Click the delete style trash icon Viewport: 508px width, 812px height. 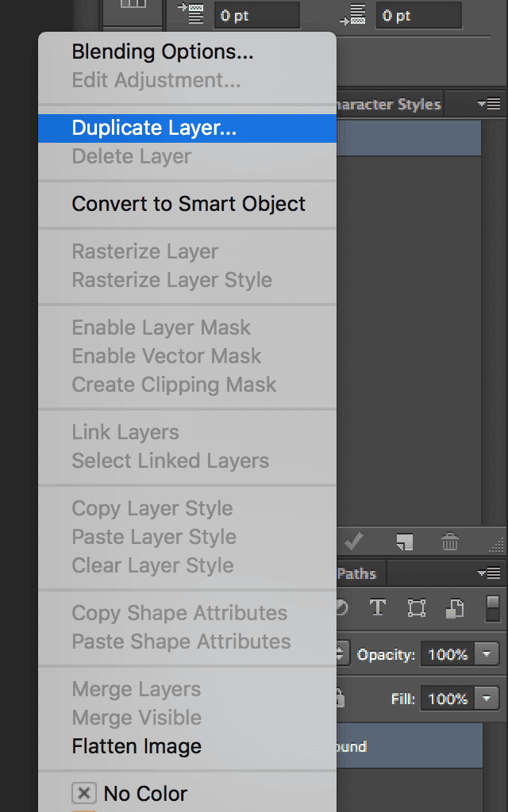[x=449, y=542]
